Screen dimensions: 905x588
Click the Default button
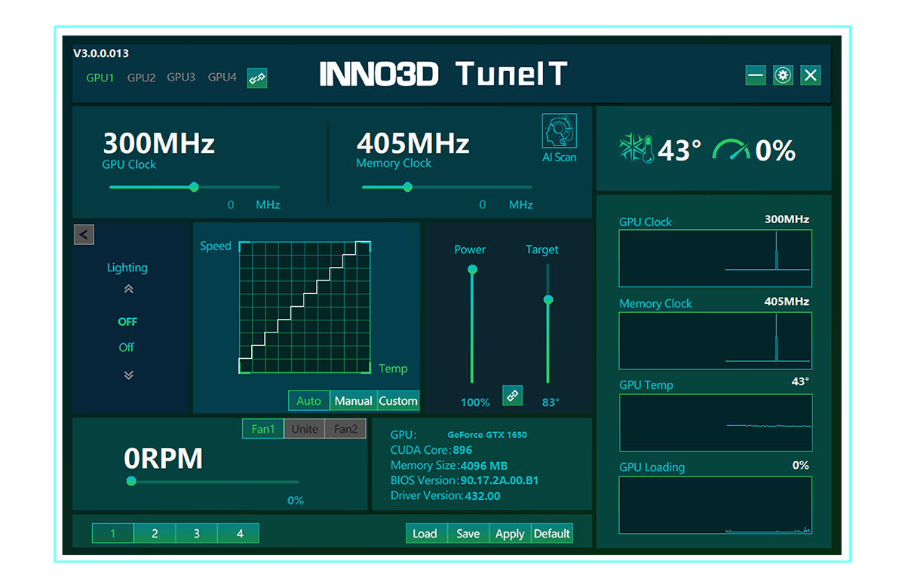point(552,534)
